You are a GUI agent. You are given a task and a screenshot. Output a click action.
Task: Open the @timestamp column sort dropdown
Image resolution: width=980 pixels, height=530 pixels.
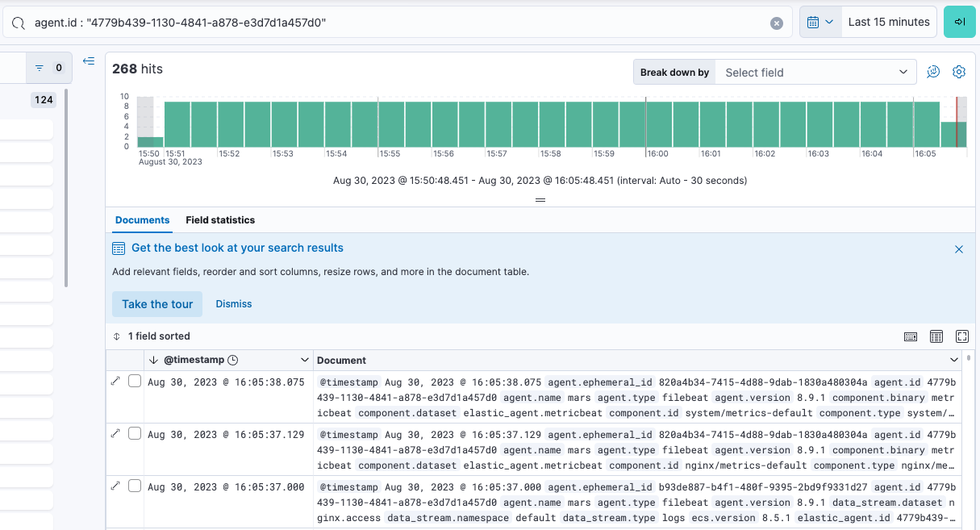[305, 360]
